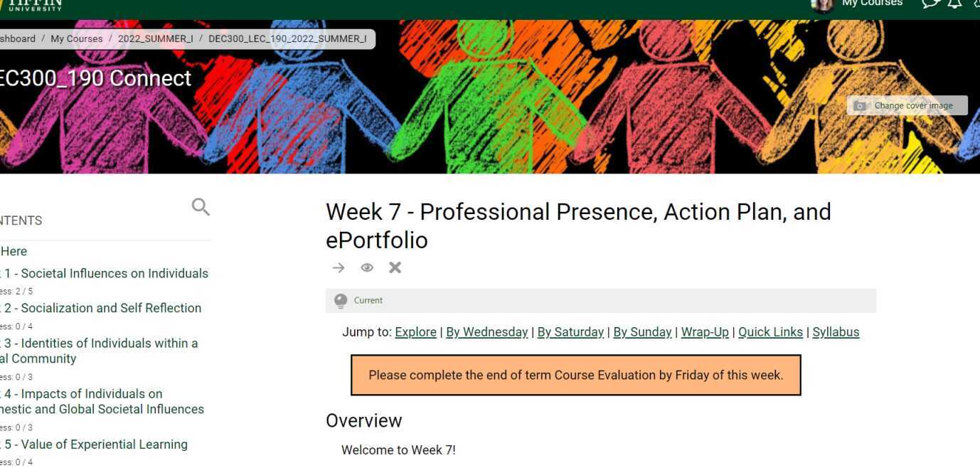The height and width of the screenshot is (468, 980).
Task: Click the delete section X icon
Action: coord(395,267)
